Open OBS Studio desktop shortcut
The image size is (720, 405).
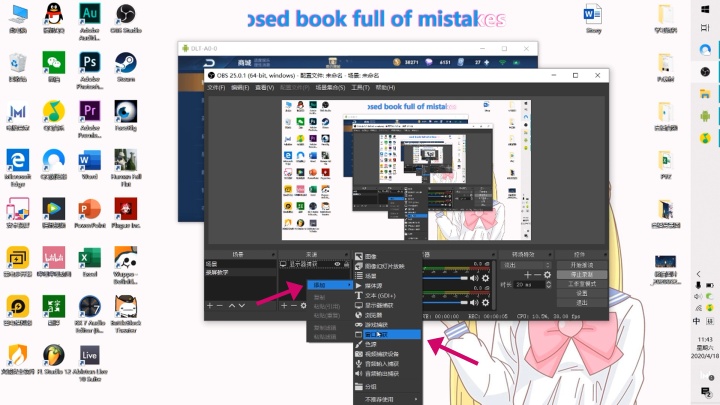(x=126, y=19)
